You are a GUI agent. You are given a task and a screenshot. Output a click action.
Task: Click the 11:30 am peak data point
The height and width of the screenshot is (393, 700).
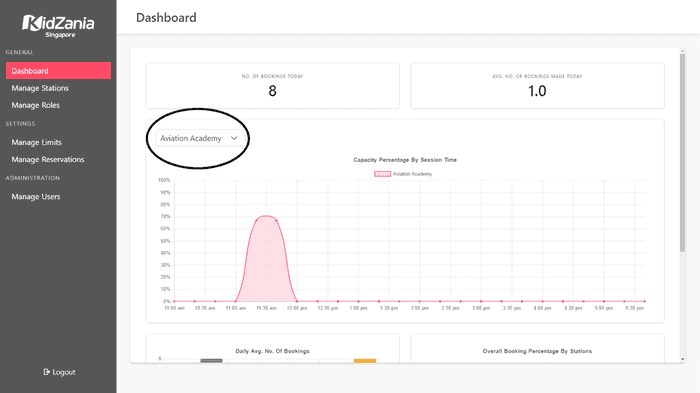(267, 216)
